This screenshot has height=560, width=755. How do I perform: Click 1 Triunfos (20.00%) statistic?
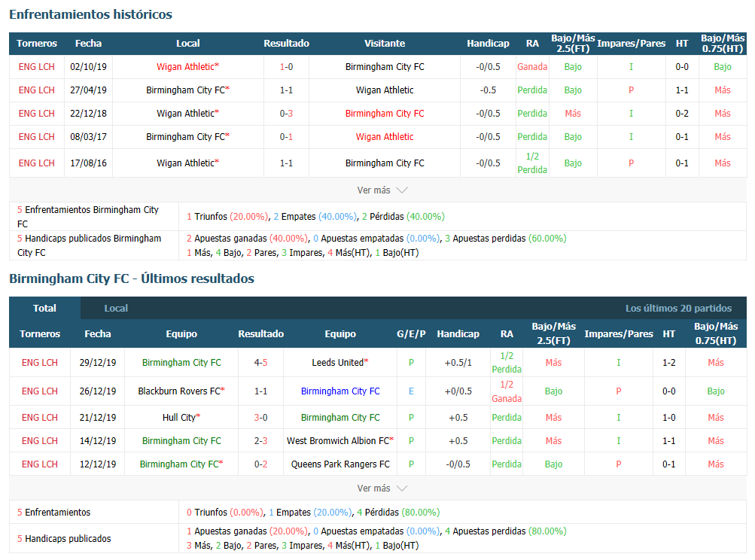coord(228,217)
